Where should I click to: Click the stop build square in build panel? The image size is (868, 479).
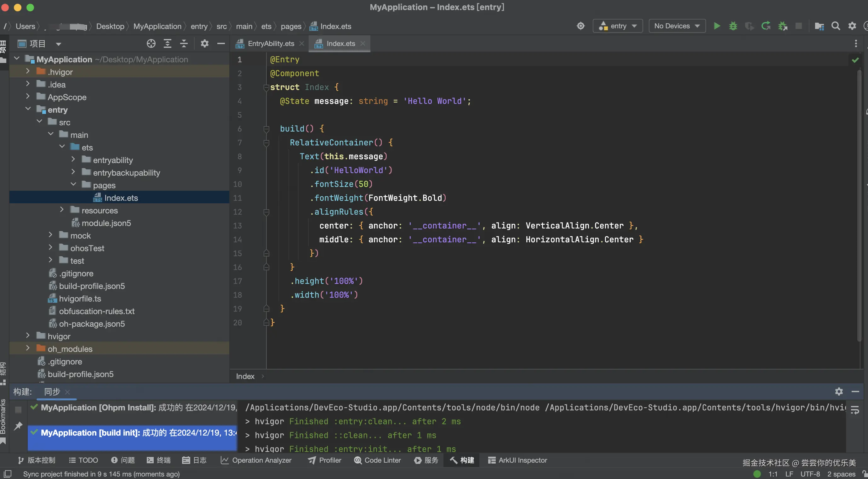coord(18,410)
